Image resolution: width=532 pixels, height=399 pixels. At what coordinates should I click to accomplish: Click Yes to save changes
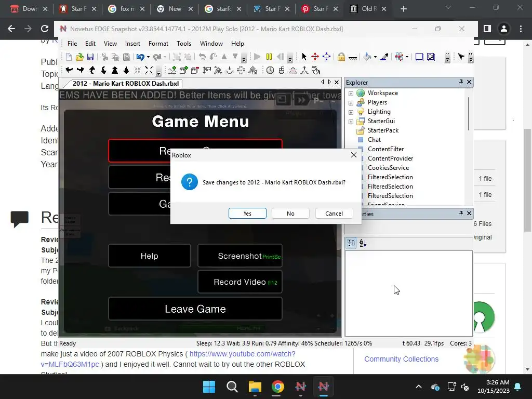tap(247, 214)
